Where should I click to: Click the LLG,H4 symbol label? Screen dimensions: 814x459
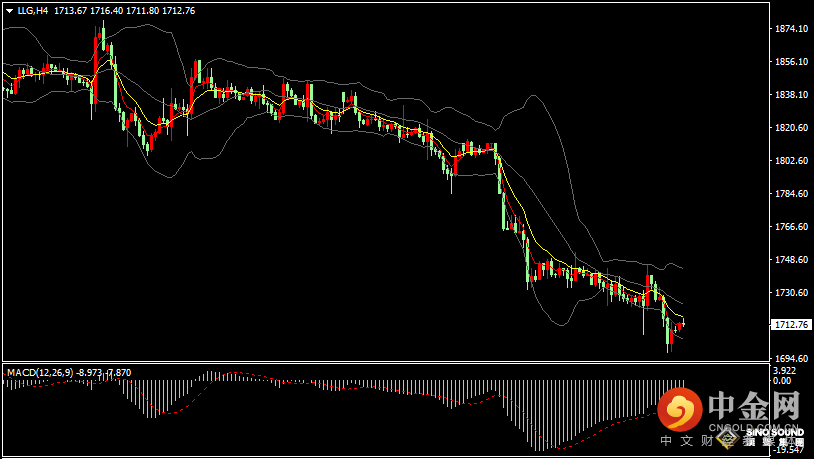tap(33, 10)
